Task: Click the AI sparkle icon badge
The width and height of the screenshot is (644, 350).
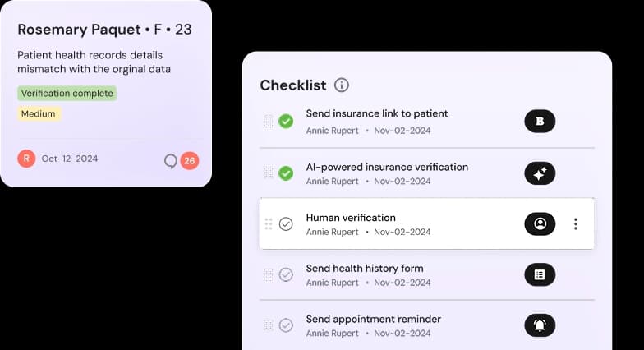Action: point(540,173)
